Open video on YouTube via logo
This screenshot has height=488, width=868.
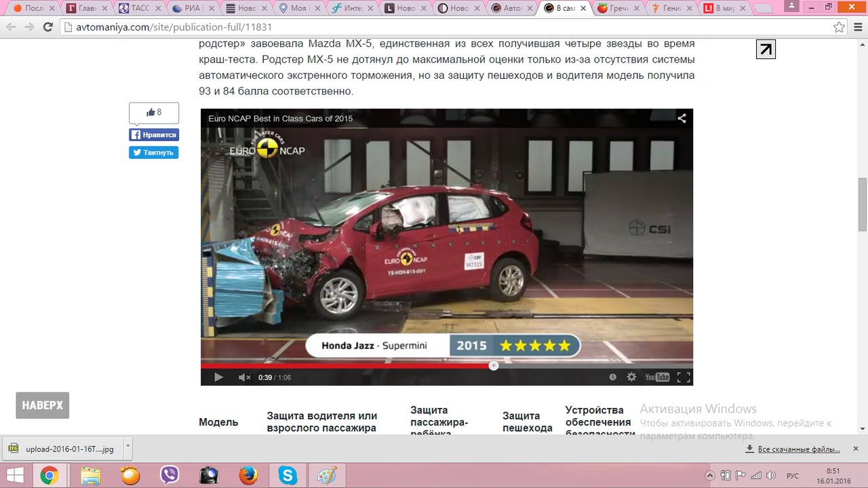[657, 377]
